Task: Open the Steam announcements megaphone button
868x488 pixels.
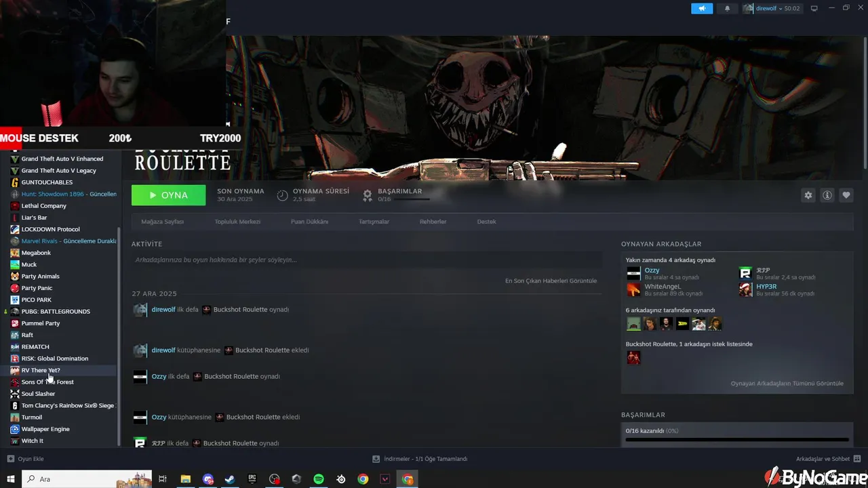Action: coord(702,8)
